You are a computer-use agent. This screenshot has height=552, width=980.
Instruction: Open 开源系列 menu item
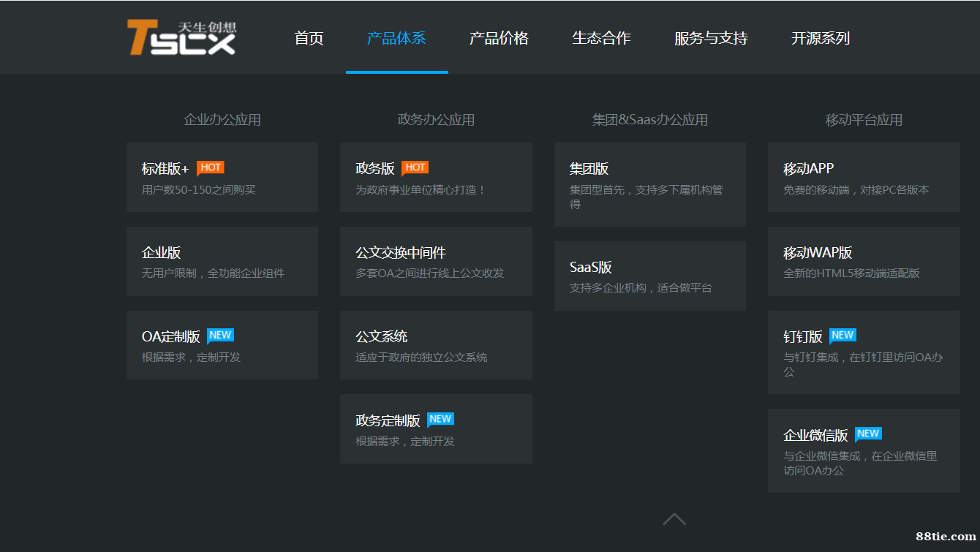[x=821, y=38]
